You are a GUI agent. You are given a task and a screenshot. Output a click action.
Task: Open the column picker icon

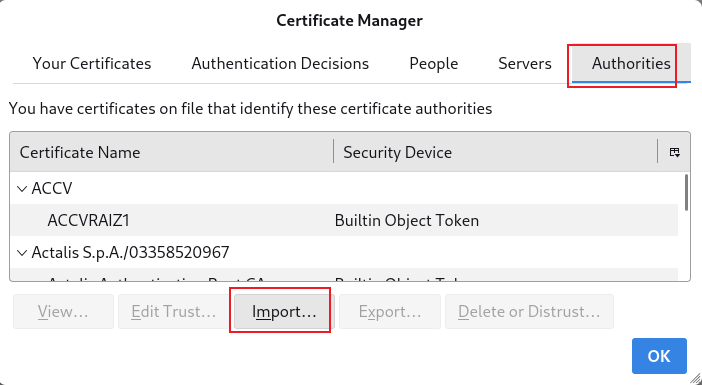674,152
